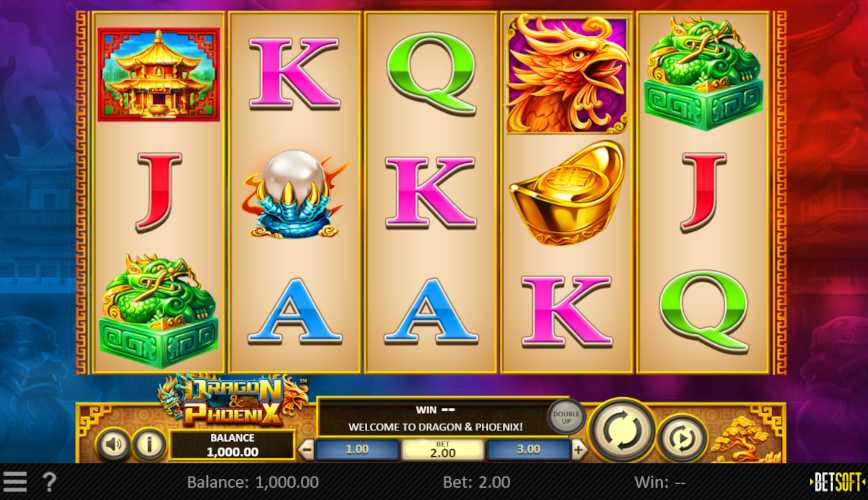Open the hamburger menu in bottom bar
Image resolution: width=868 pixels, height=500 pixels.
(14, 482)
